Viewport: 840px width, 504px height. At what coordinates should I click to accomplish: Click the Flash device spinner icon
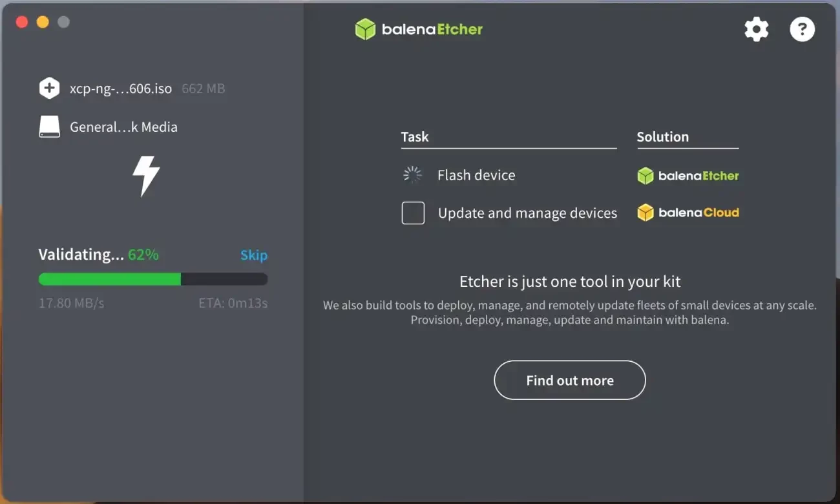pos(412,174)
